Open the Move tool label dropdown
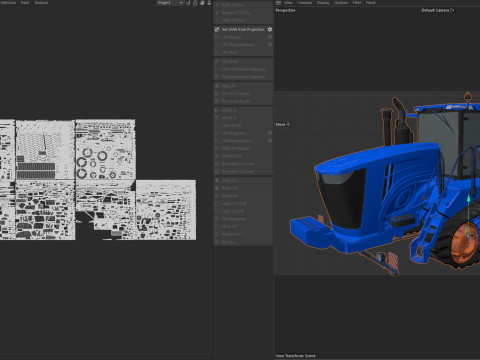Screen dimensions: 480x360 (x=283, y=124)
